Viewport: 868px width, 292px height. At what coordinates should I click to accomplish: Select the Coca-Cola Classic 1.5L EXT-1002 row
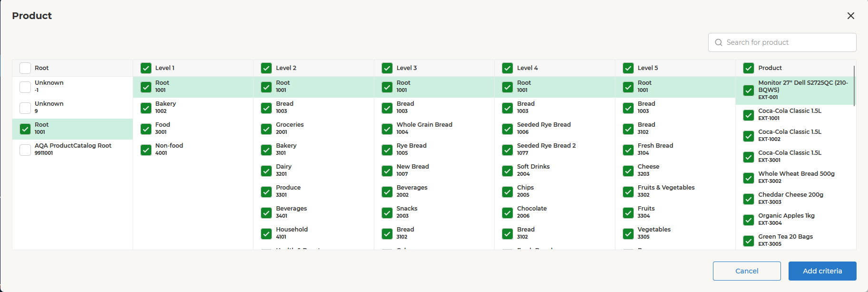(795, 136)
